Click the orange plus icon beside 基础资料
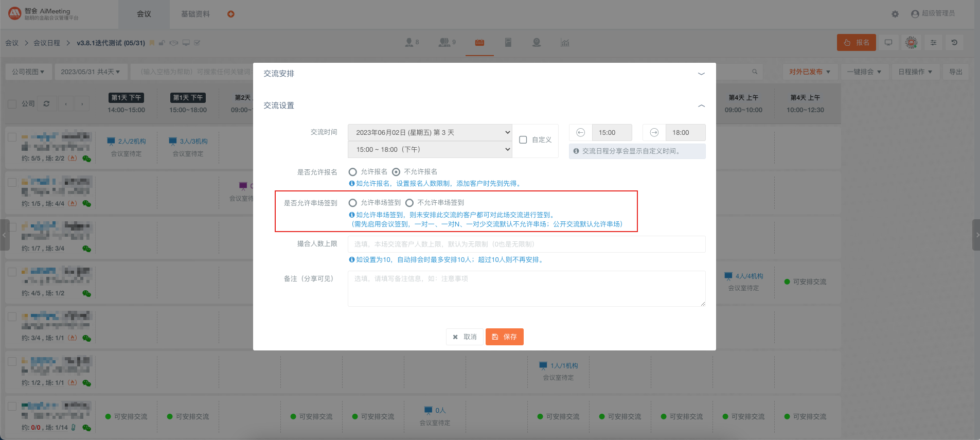The height and width of the screenshot is (440, 980). coord(231,14)
